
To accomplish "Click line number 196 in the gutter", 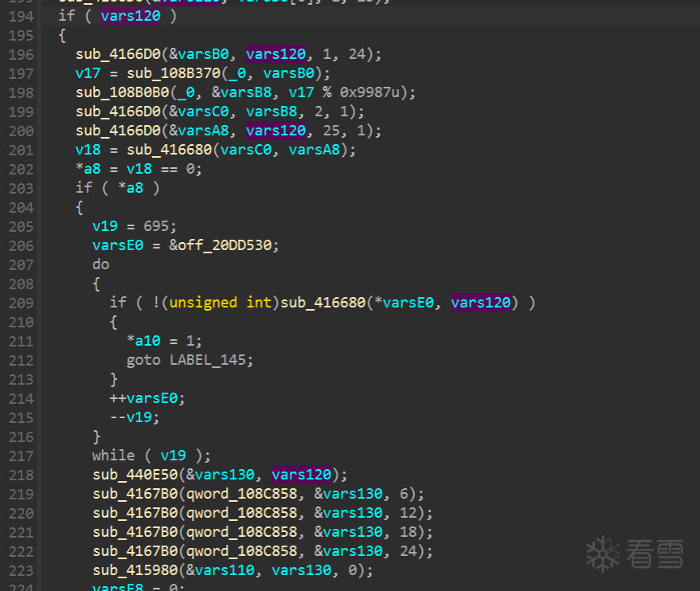I will pos(21,54).
